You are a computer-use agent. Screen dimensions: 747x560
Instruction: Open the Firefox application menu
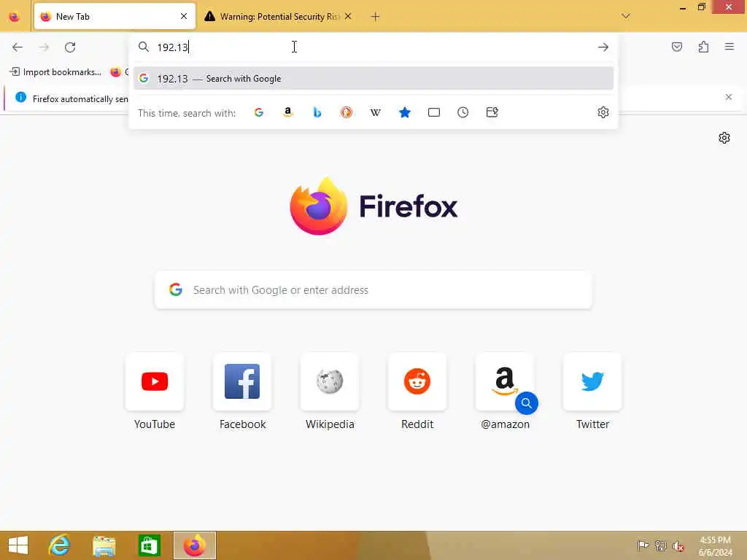pos(729,47)
